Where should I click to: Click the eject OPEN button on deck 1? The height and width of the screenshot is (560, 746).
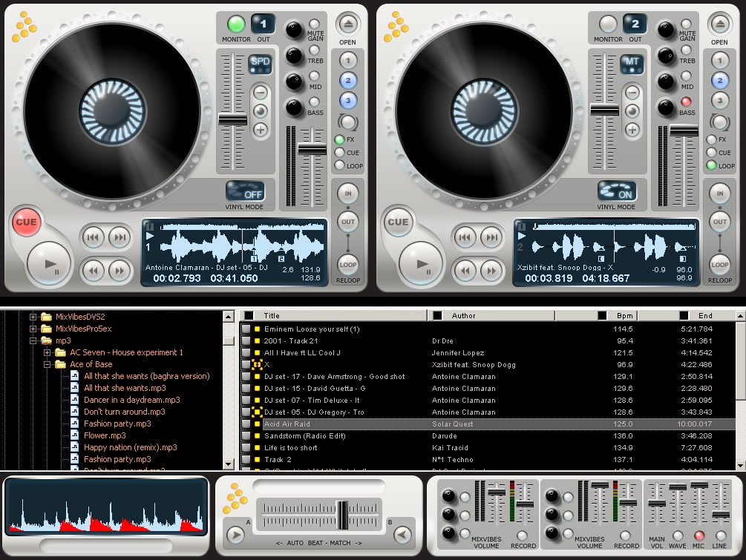point(348,24)
